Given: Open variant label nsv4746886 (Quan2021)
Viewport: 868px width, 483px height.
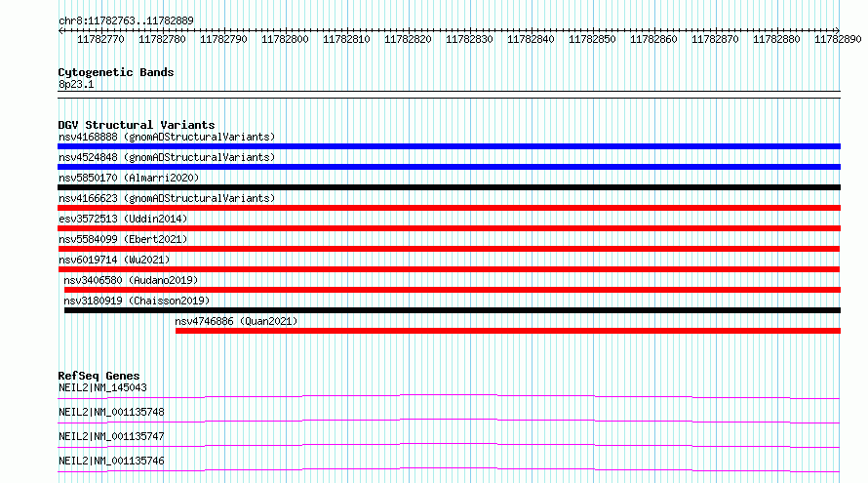Looking at the screenshot, I should (x=236, y=321).
